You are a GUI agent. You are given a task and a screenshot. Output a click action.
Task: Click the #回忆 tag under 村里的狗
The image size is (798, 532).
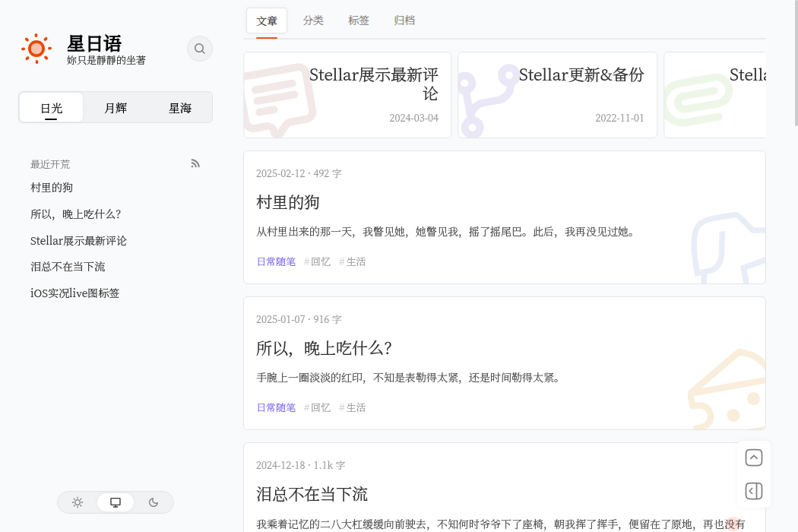pos(318,261)
